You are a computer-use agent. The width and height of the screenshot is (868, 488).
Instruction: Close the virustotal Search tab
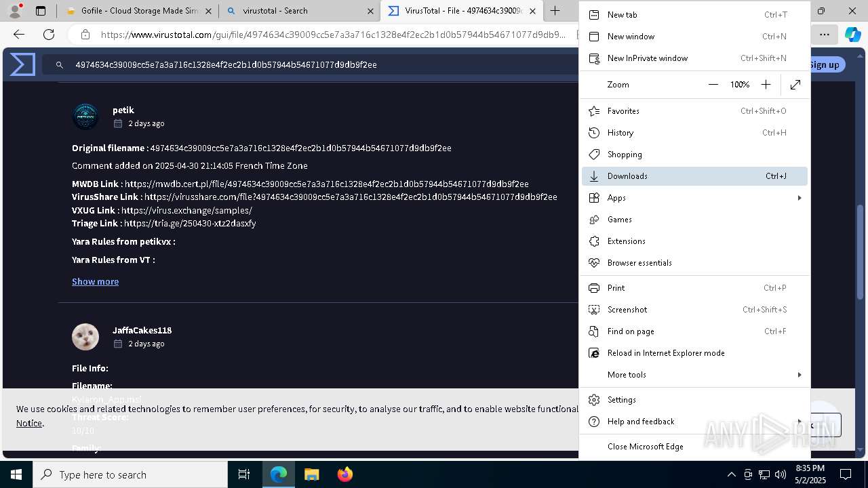(x=370, y=11)
